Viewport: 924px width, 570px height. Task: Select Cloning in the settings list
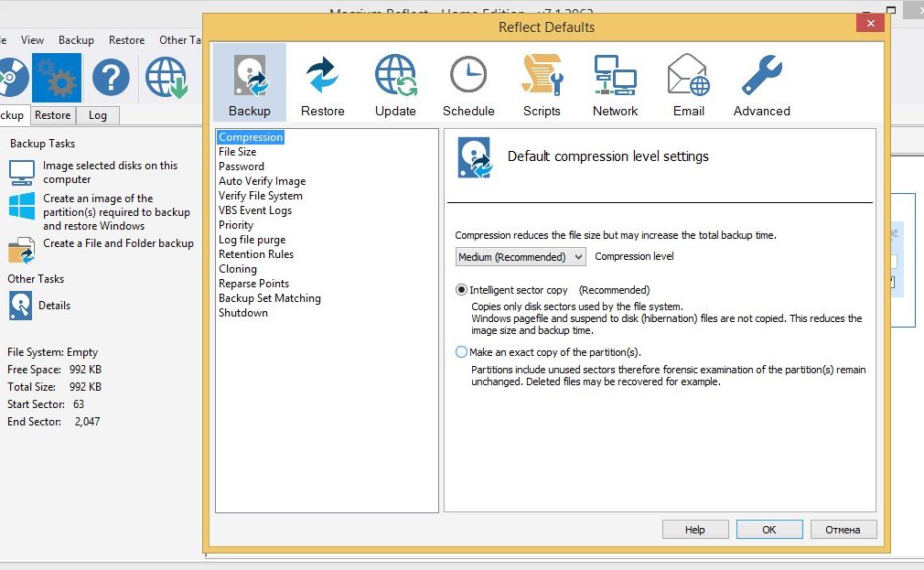(x=238, y=269)
